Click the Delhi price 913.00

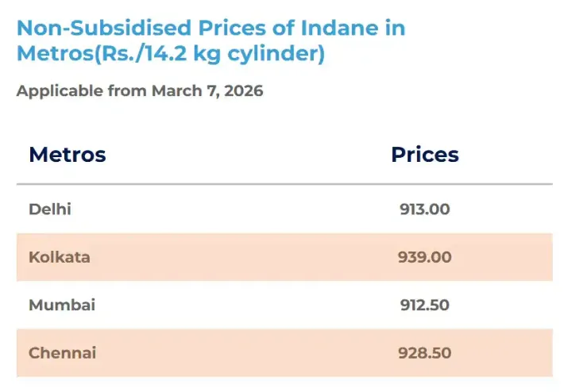pos(424,209)
